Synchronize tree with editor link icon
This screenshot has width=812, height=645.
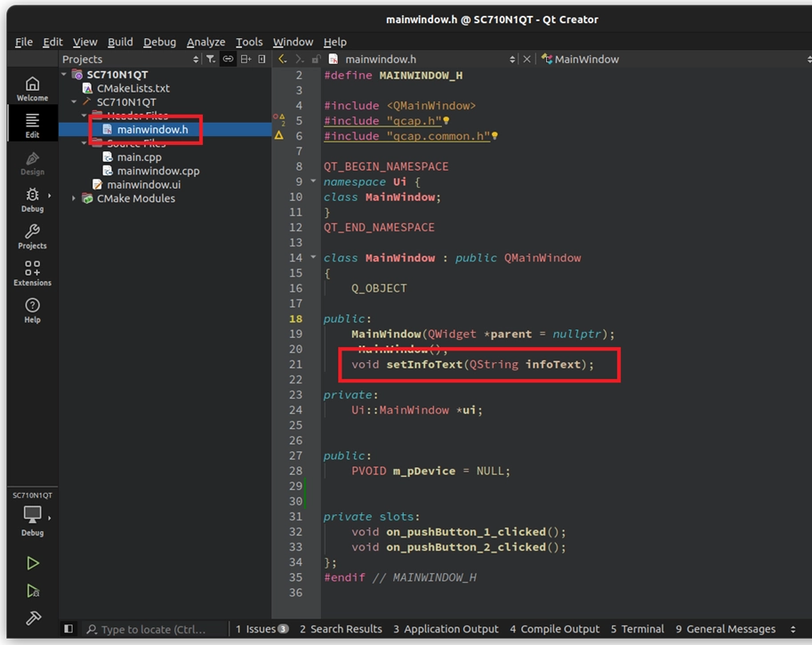(228, 59)
